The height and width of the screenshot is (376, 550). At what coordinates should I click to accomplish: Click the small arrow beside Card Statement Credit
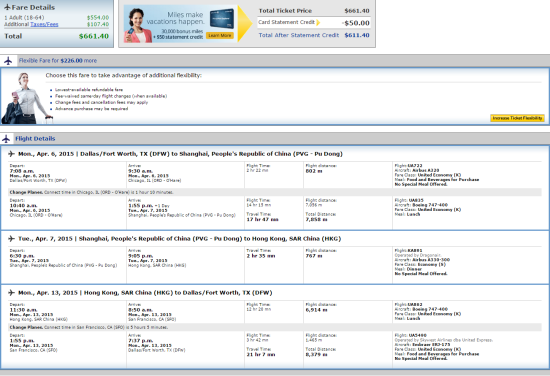(x=318, y=22)
